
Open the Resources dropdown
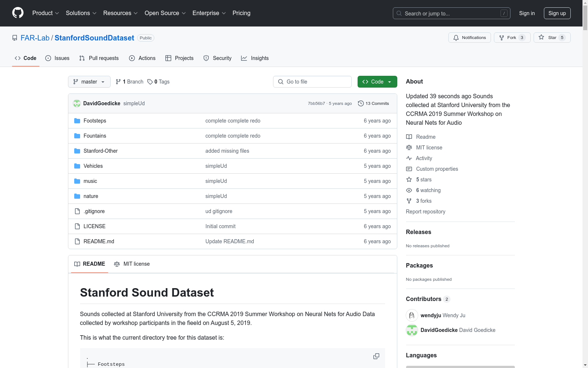[x=121, y=13]
